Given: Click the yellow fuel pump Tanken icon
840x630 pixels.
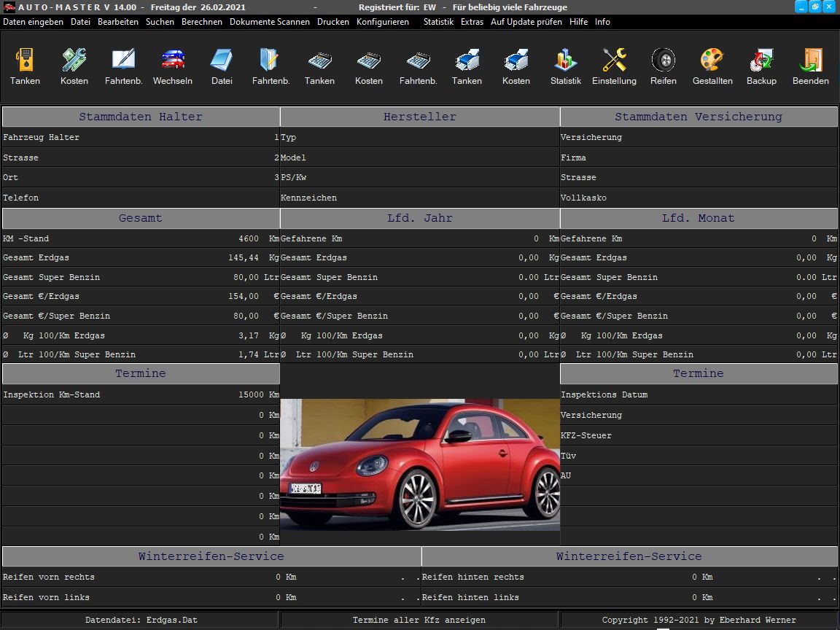Looking at the screenshot, I should pyautogui.click(x=25, y=61).
